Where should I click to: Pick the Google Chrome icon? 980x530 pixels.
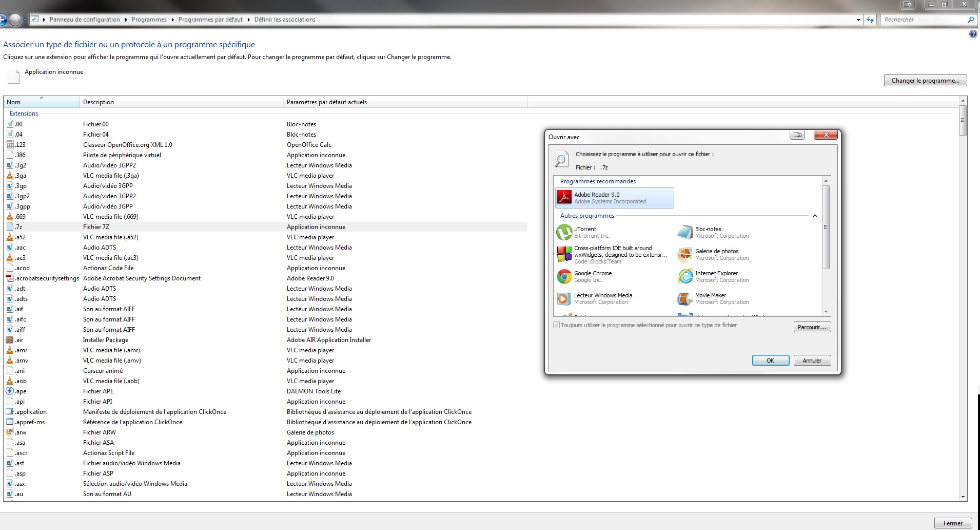564,277
